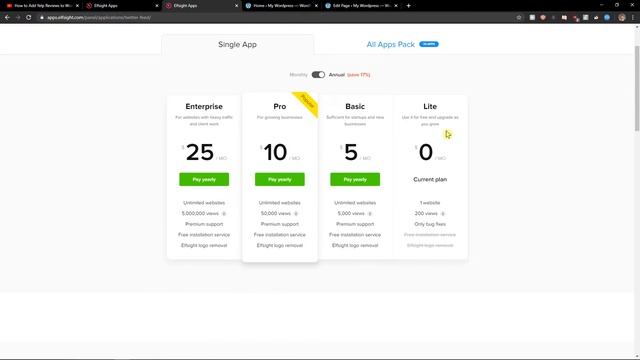
Task: Click '5,000,000 views' in Enterprise
Action: point(200,213)
